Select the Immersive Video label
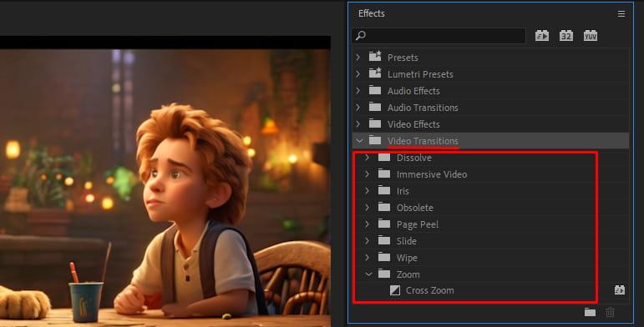This screenshot has height=327, width=644. [432, 174]
